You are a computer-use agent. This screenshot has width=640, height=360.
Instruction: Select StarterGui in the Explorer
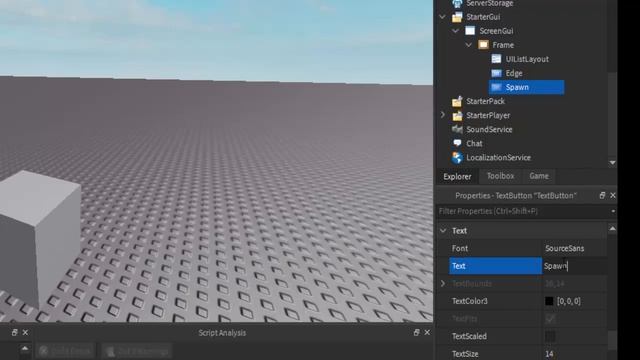(483, 17)
